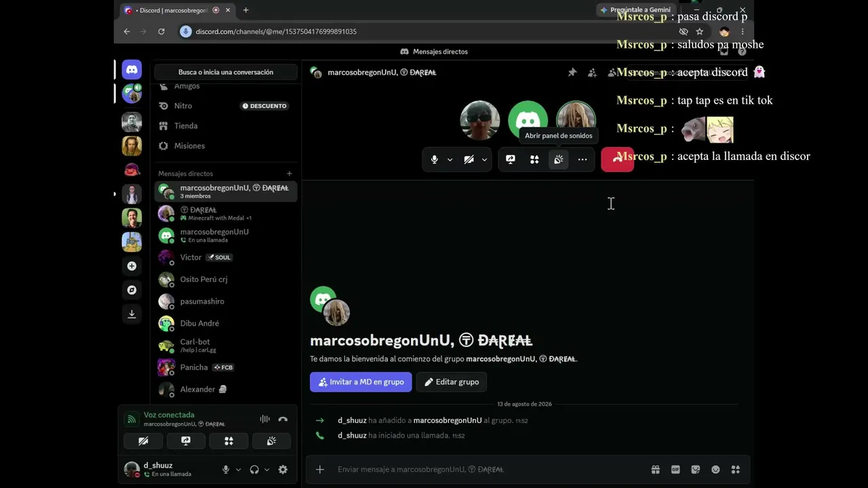
Task: Launch activities from the voice connected panel
Action: click(229, 441)
